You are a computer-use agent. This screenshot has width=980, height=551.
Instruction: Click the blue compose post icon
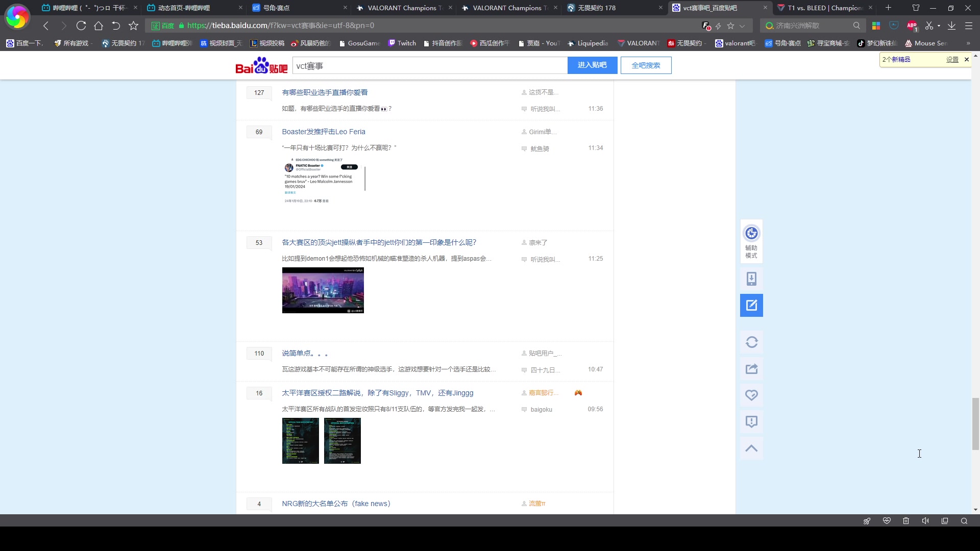[751, 305]
